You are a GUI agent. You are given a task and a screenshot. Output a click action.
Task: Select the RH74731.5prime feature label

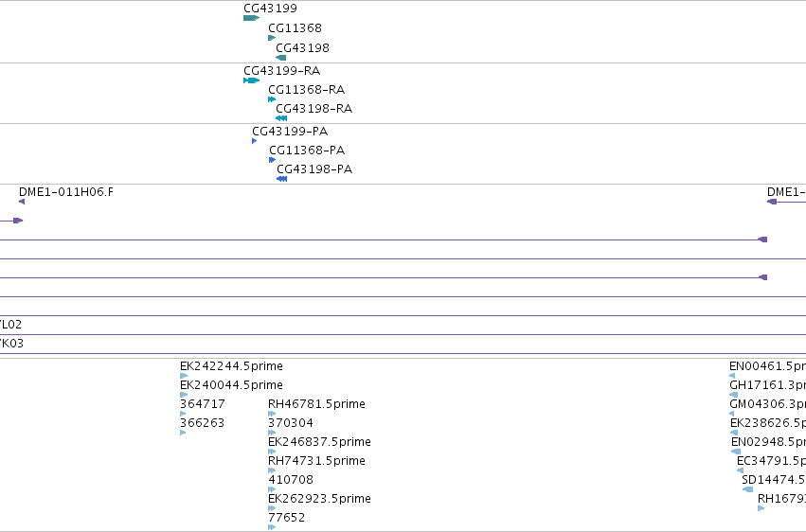(316, 461)
